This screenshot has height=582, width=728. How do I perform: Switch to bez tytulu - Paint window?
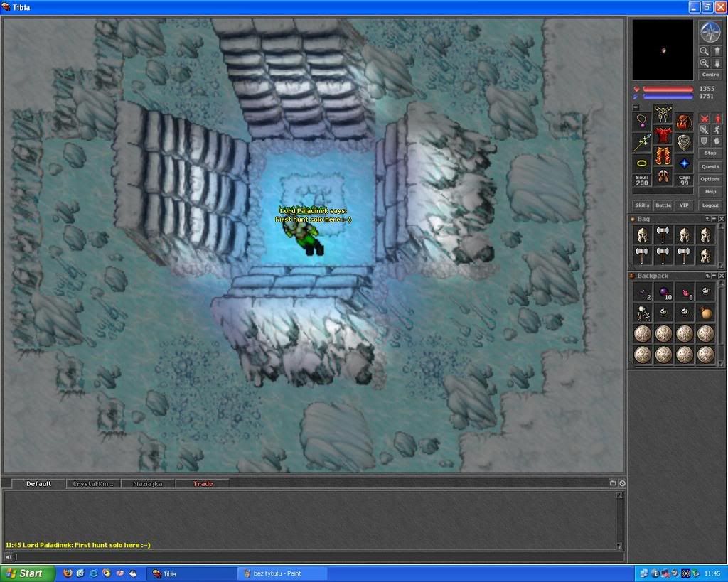tap(282, 573)
